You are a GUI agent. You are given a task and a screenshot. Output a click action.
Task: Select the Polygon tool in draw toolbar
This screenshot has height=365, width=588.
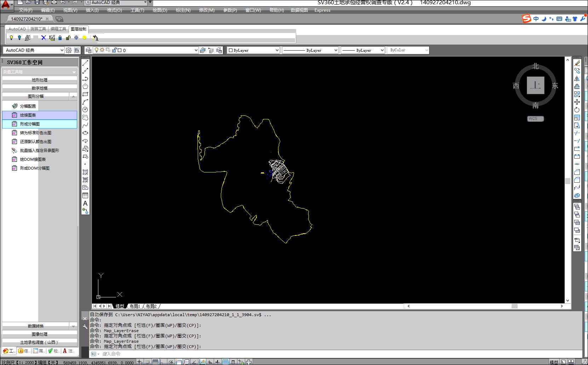(85, 86)
